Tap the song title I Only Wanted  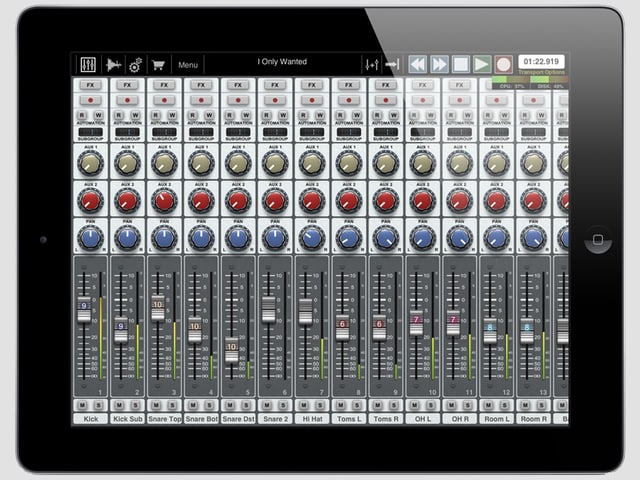[x=282, y=62]
